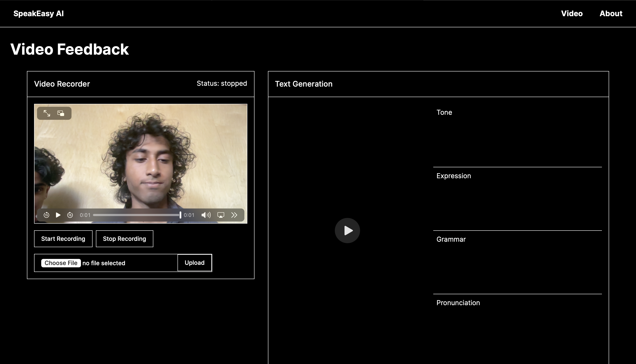Mute the video volume

tap(206, 215)
